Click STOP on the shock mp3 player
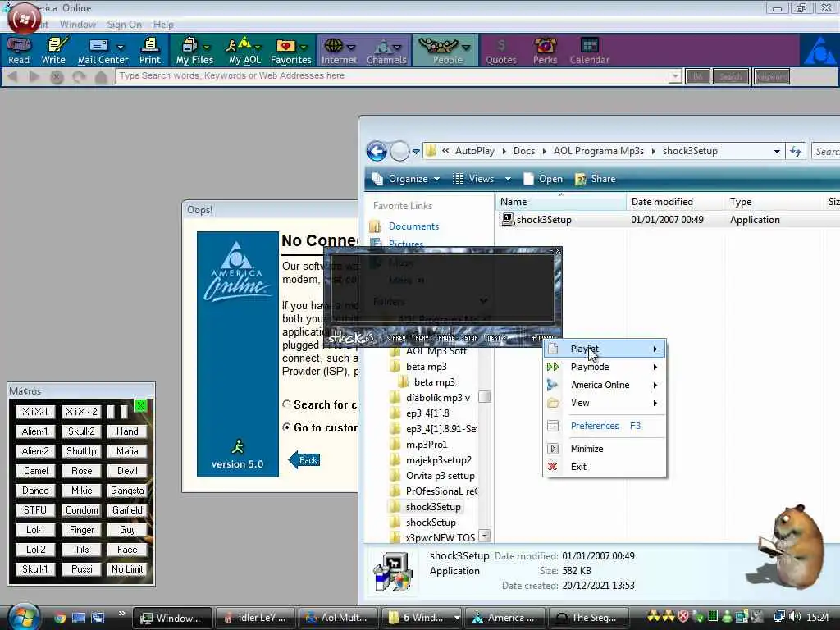 click(x=470, y=337)
